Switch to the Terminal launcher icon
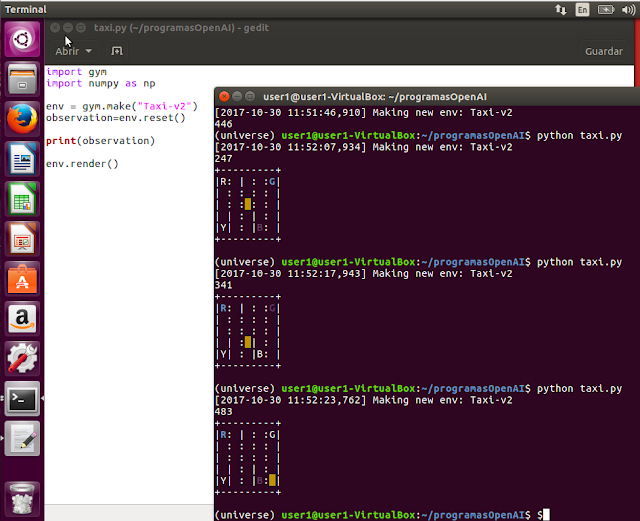This screenshot has height=521, width=640. point(22,399)
